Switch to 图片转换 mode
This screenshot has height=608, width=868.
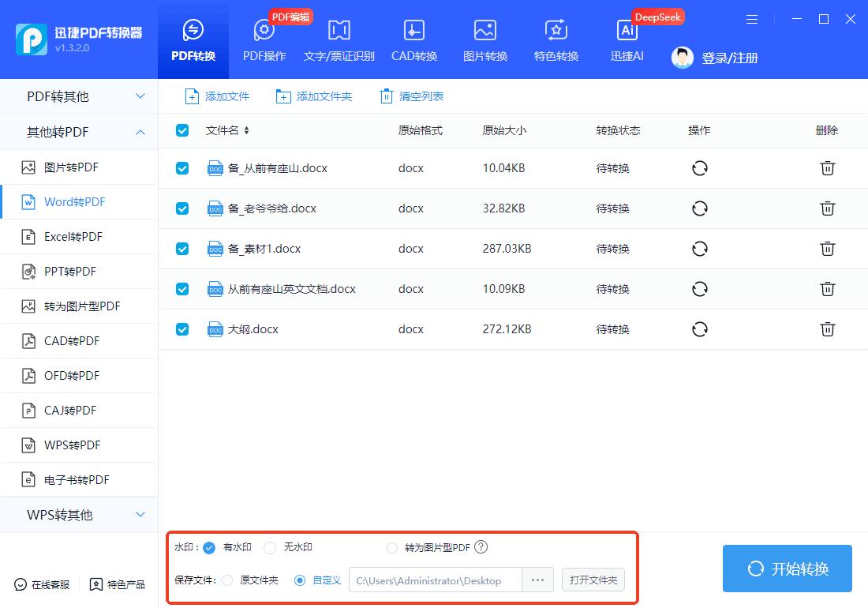click(x=484, y=39)
